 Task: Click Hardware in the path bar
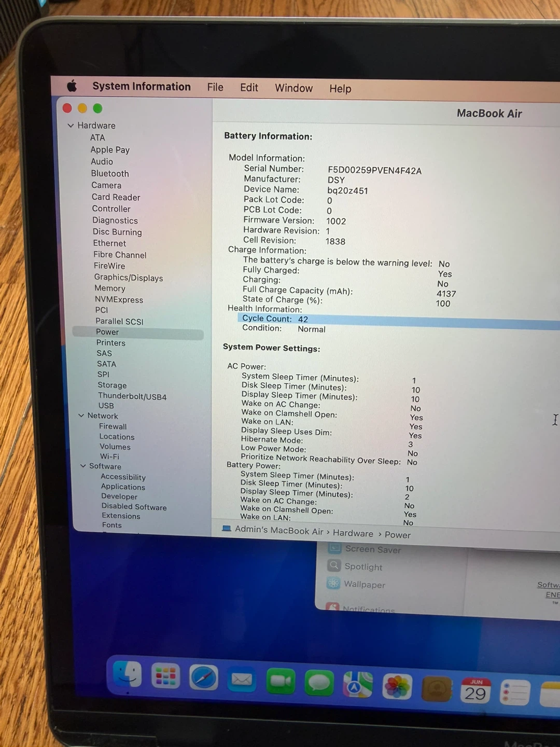click(x=353, y=533)
